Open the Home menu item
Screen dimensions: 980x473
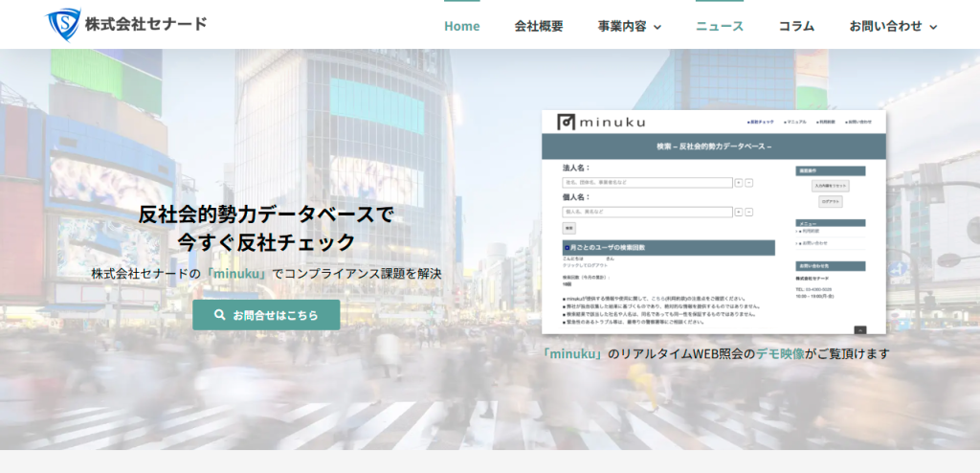pos(461,26)
